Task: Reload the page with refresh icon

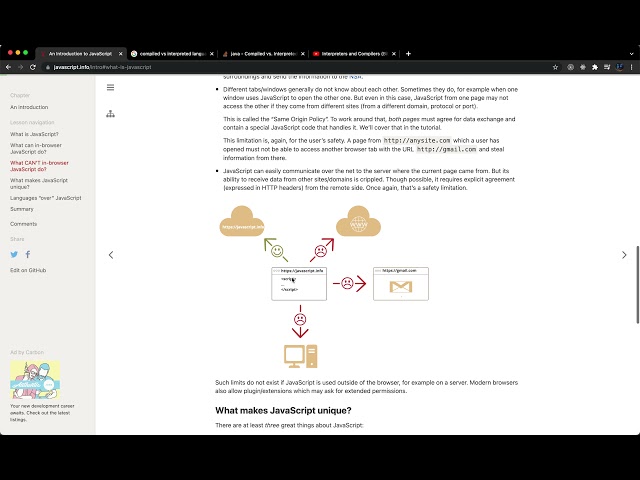Action: tap(33, 67)
